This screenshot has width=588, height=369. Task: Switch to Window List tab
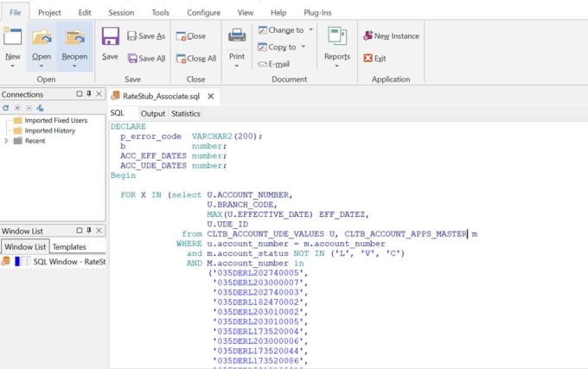coord(25,246)
